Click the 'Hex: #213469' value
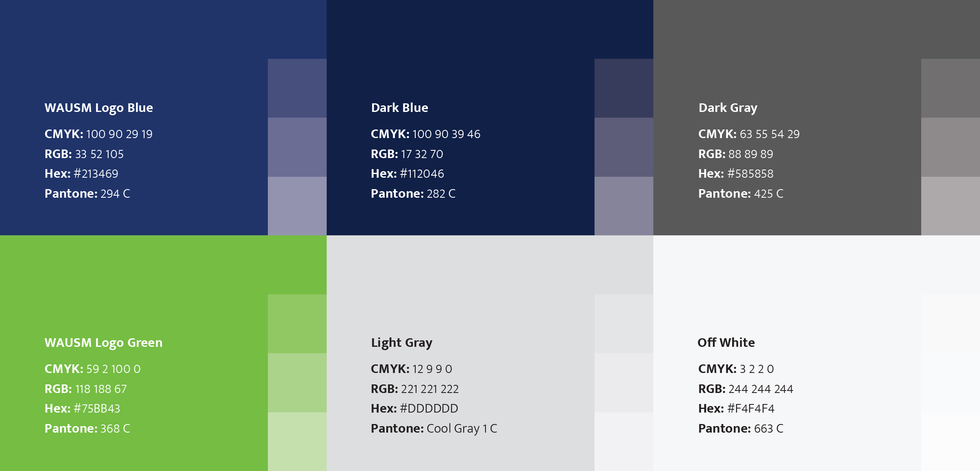 coord(81,174)
